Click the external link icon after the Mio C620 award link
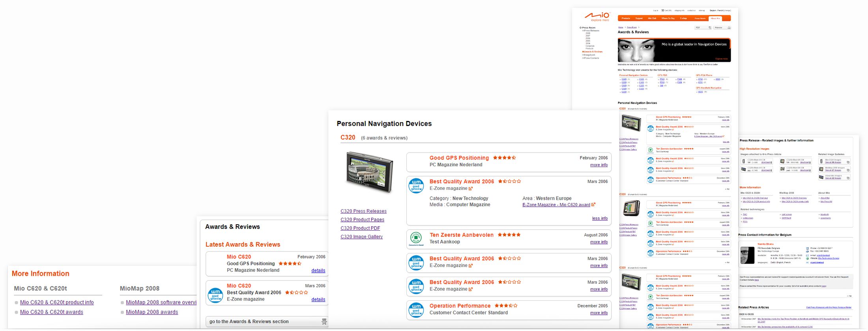868x331 pixels. (593, 205)
